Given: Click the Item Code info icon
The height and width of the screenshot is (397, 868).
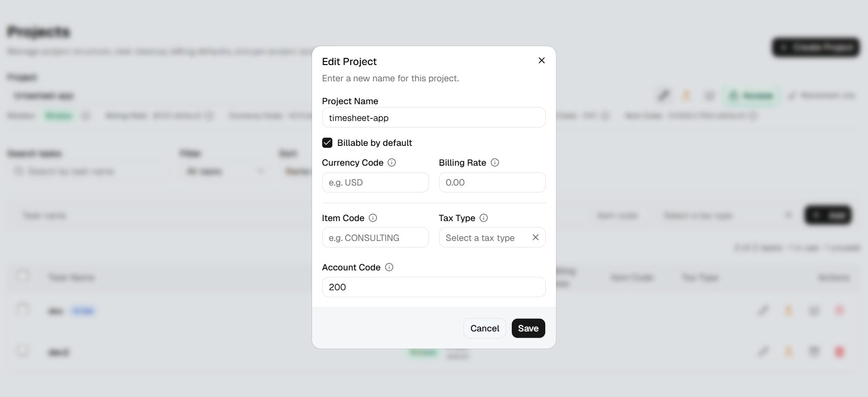Looking at the screenshot, I should (x=373, y=218).
